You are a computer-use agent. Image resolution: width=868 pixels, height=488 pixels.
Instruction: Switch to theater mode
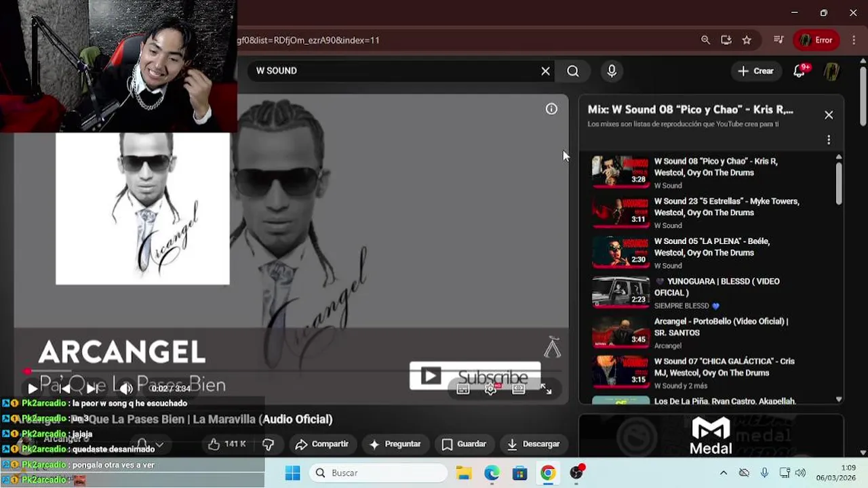point(519,389)
